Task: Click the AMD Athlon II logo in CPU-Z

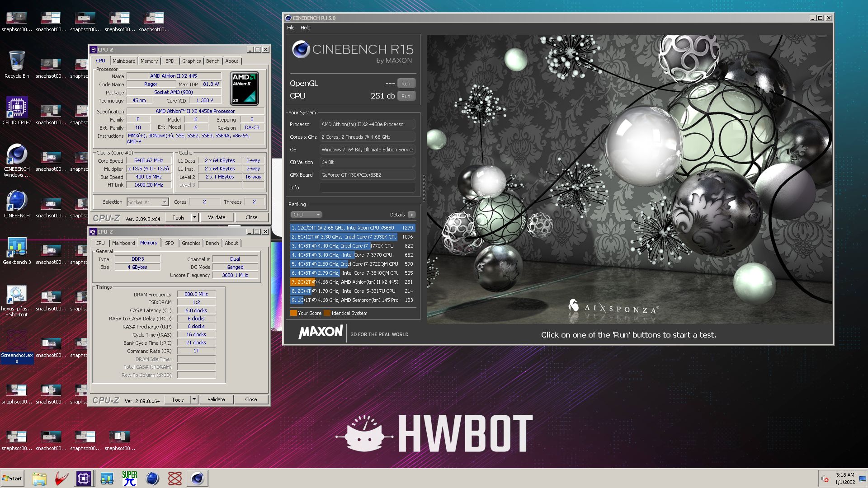Action: coord(244,88)
